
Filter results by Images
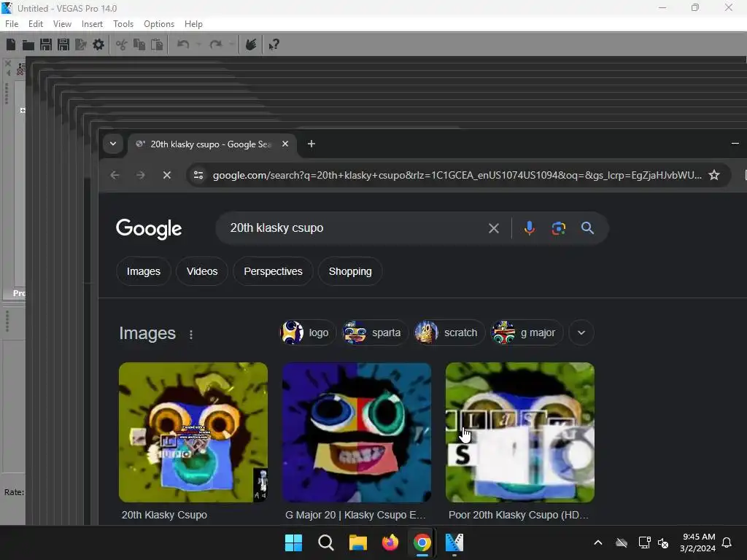(144, 271)
